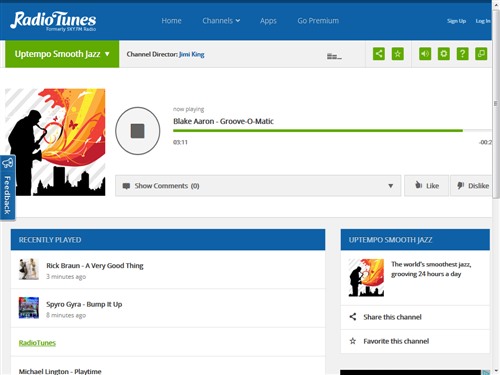The width and height of the screenshot is (500, 375).
Task: Open Channel Director Jimi King link
Action: [191, 54]
